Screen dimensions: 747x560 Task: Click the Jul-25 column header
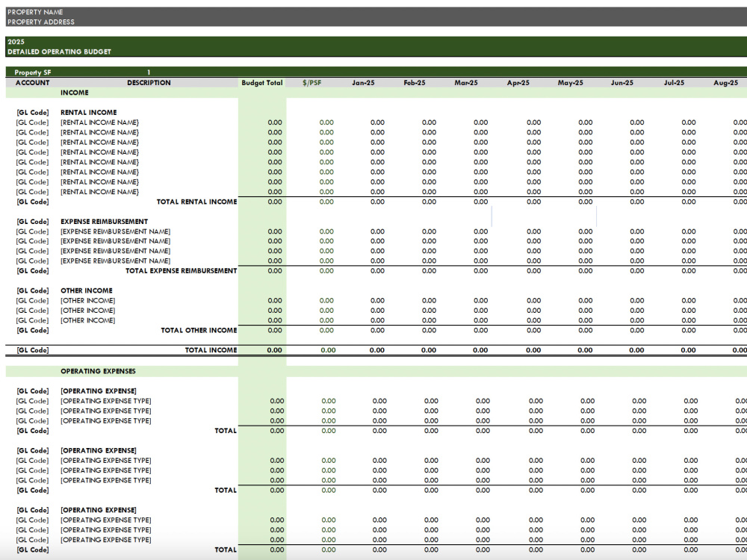[x=674, y=83]
